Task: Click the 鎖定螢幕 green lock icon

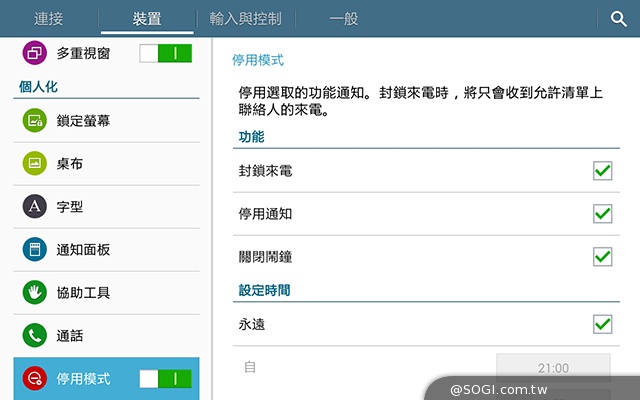Action: click(x=34, y=120)
